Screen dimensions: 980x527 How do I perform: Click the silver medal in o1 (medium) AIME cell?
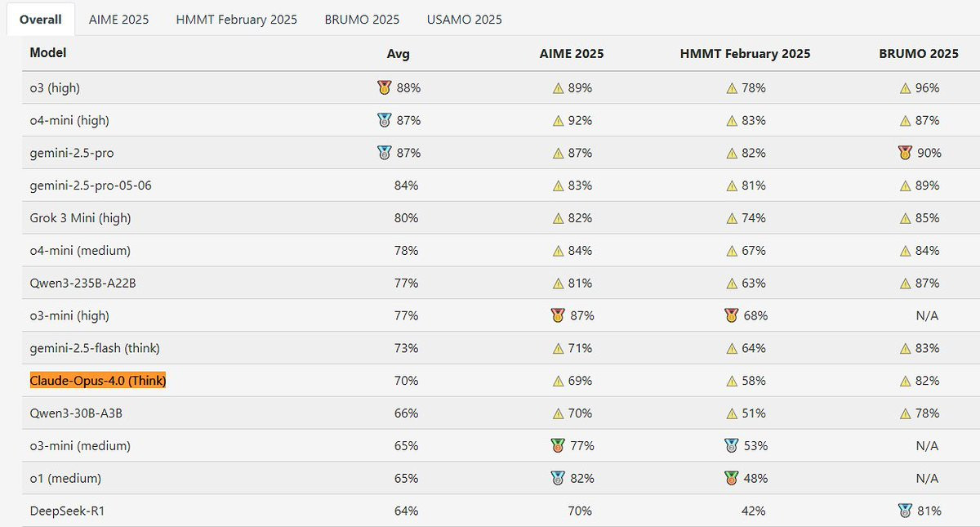pos(559,479)
